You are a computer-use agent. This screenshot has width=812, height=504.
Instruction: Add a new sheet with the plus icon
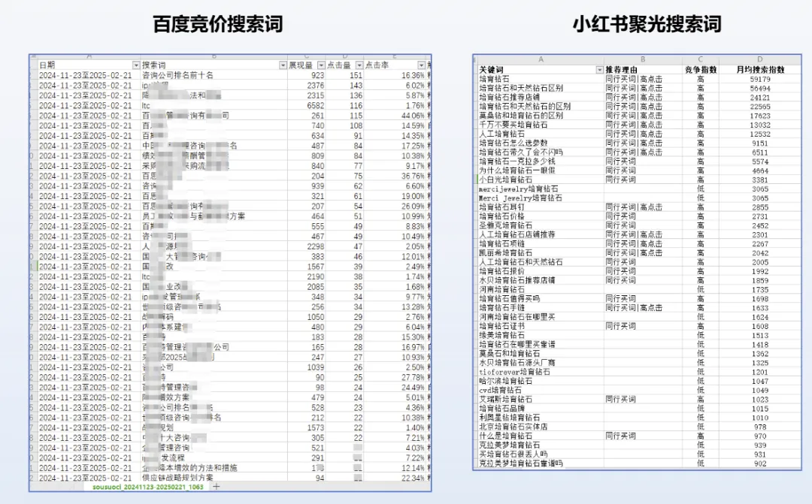tap(217, 487)
